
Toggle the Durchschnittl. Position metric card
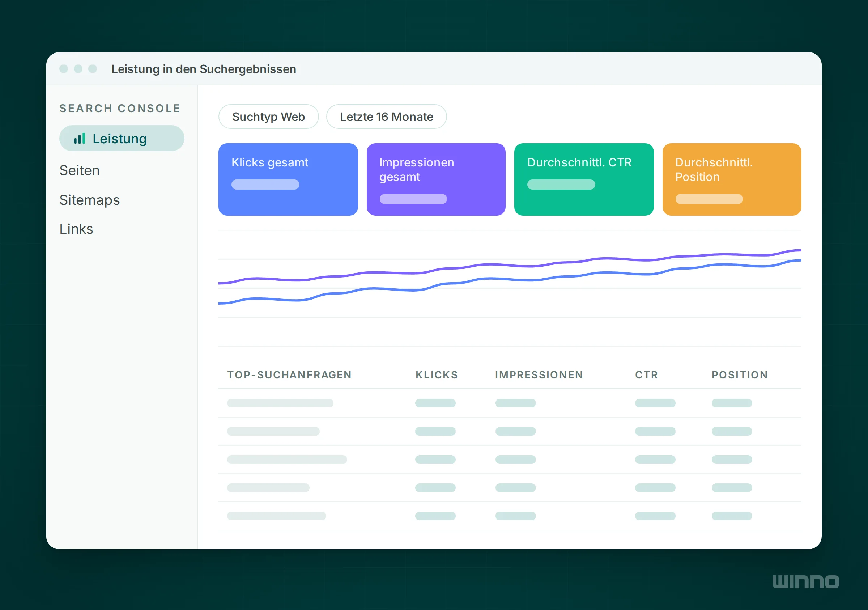732,179
